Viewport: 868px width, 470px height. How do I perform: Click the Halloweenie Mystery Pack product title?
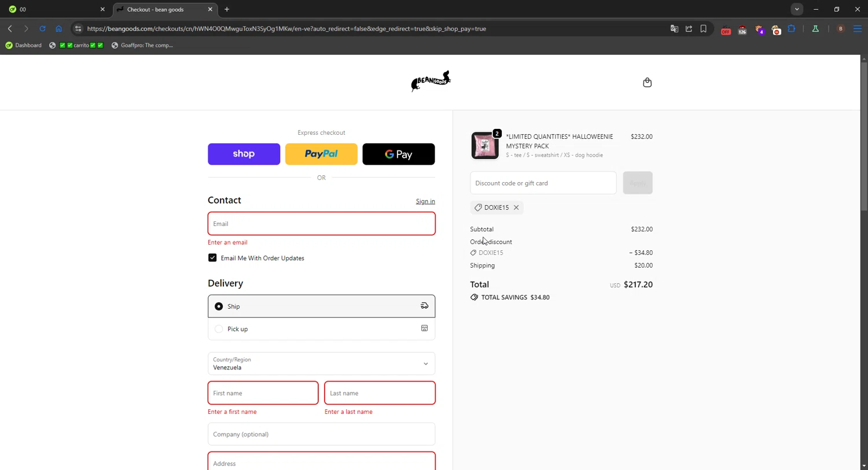[x=560, y=141]
